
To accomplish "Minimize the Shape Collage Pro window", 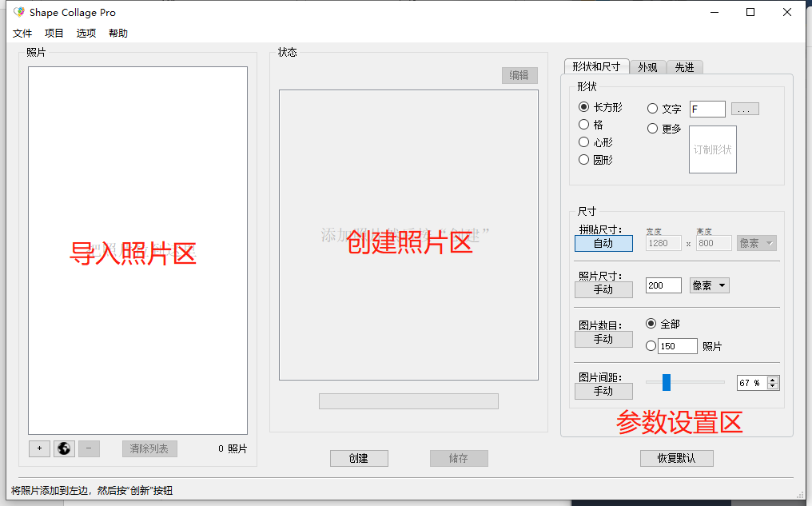I will pyautogui.click(x=714, y=12).
